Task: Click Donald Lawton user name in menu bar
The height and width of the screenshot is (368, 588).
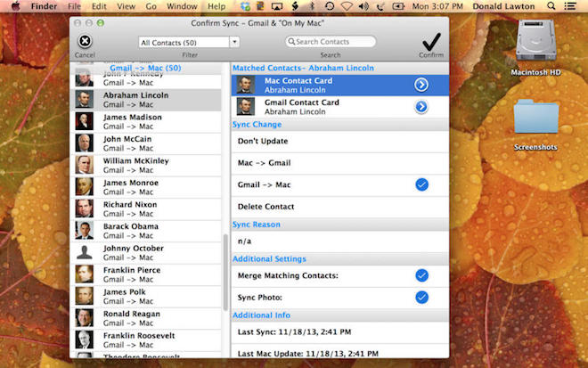Action: (503, 6)
